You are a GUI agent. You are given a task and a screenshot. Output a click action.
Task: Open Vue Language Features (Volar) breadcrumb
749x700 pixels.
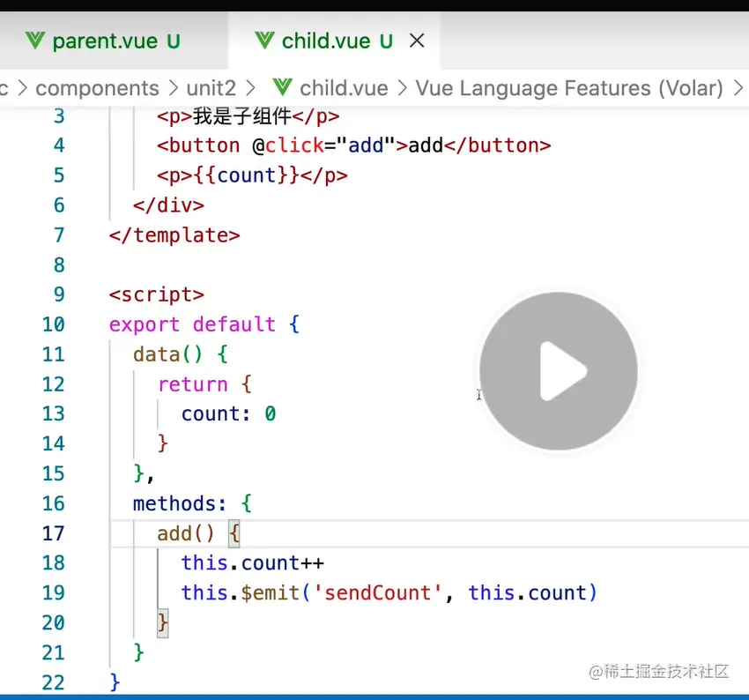(569, 88)
